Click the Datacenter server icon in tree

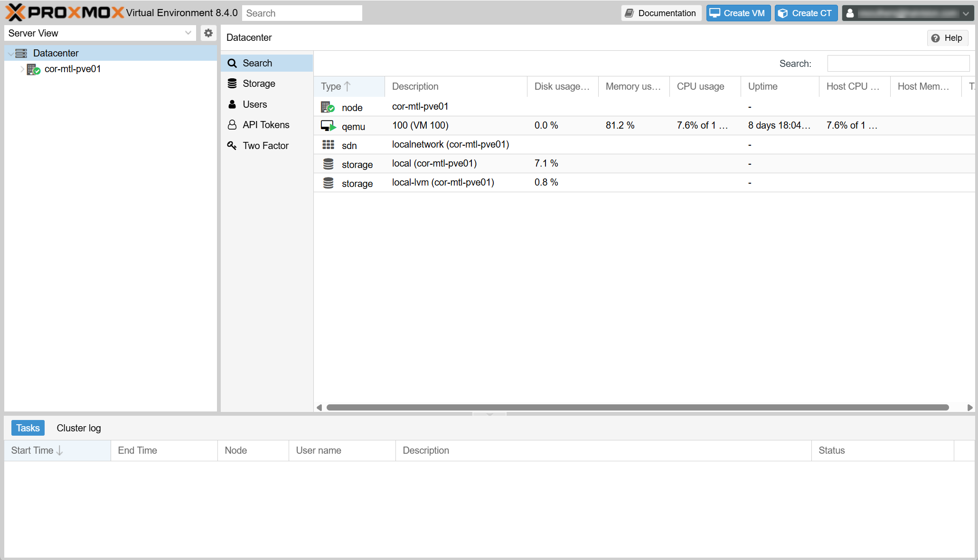pyautogui.click(x=21, y=53)
